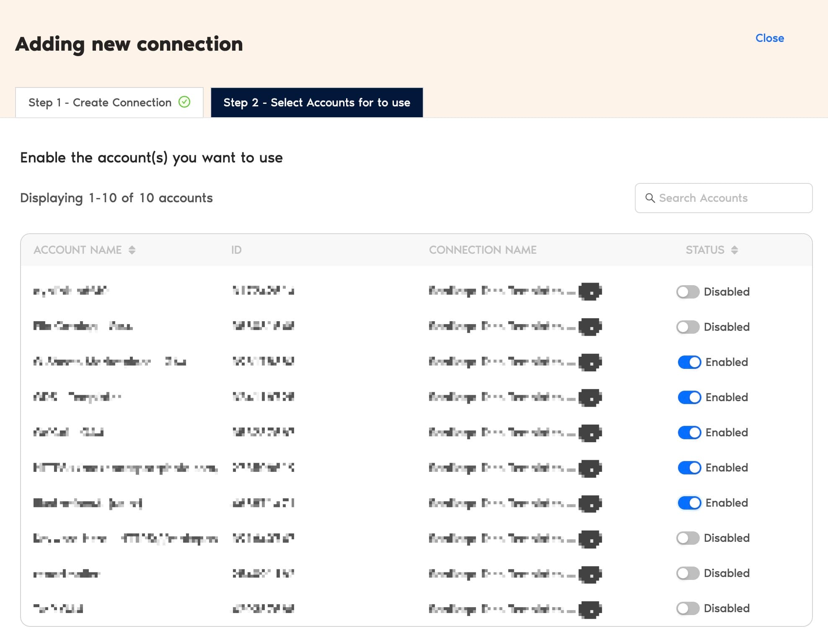Toggle off the seventh row Enabled switch
The width and height of the screenshot is (828, 644).
(x=689, y=503)
